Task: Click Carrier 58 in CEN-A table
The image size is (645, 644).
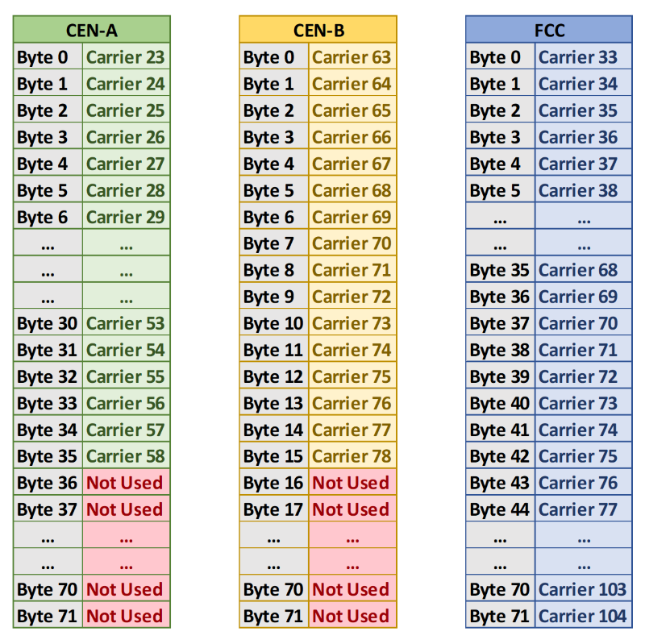Action: pyautogui.click(x=126, y=456)
